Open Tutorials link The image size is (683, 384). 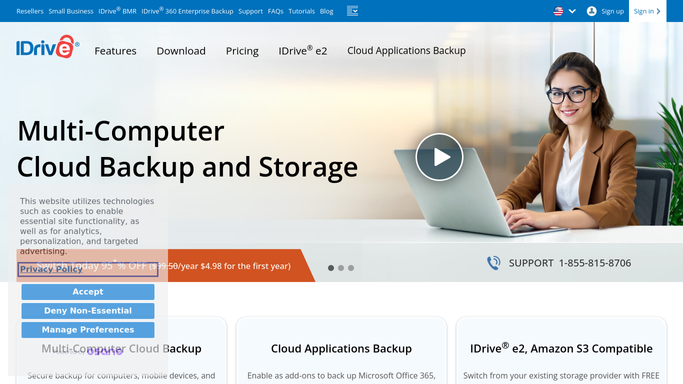[x=301, y=11]
